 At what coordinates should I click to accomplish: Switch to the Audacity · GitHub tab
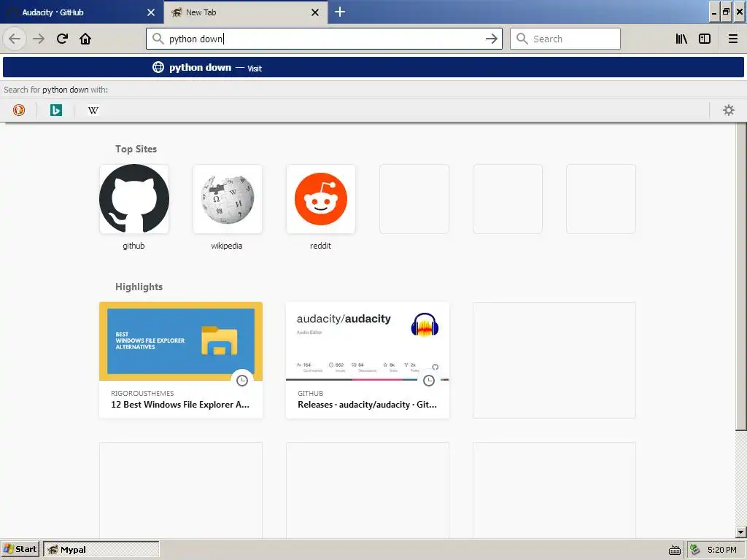point(82,12)
